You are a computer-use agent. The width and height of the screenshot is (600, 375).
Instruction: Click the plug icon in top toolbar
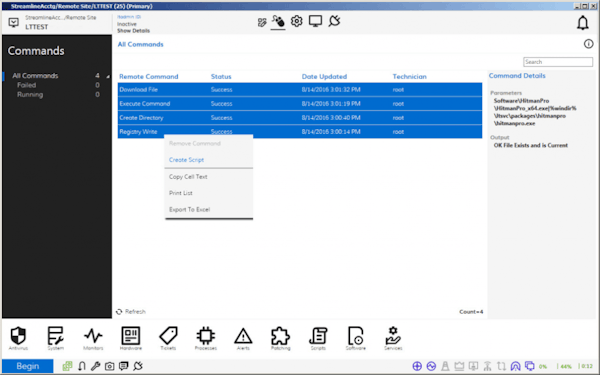pos(334,21)
